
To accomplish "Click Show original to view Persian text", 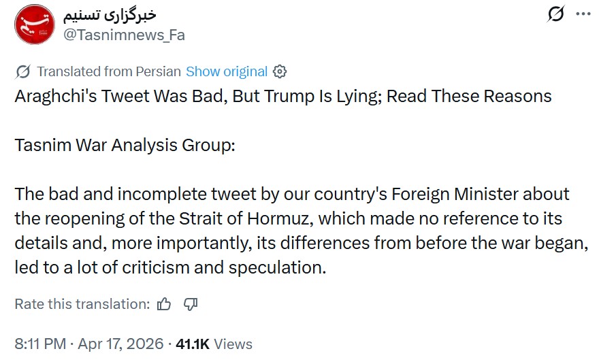I will pyautogui.click(x=227, y=71).
